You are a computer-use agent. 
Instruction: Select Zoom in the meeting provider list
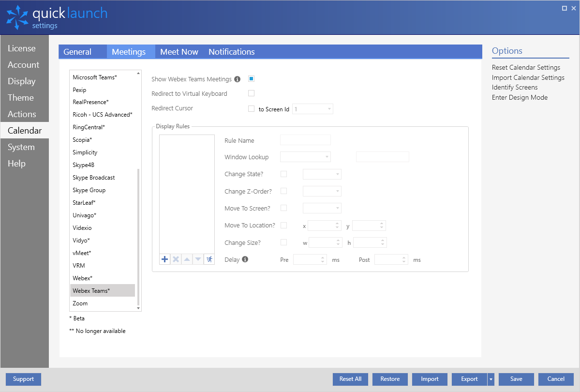pos(103,303)
